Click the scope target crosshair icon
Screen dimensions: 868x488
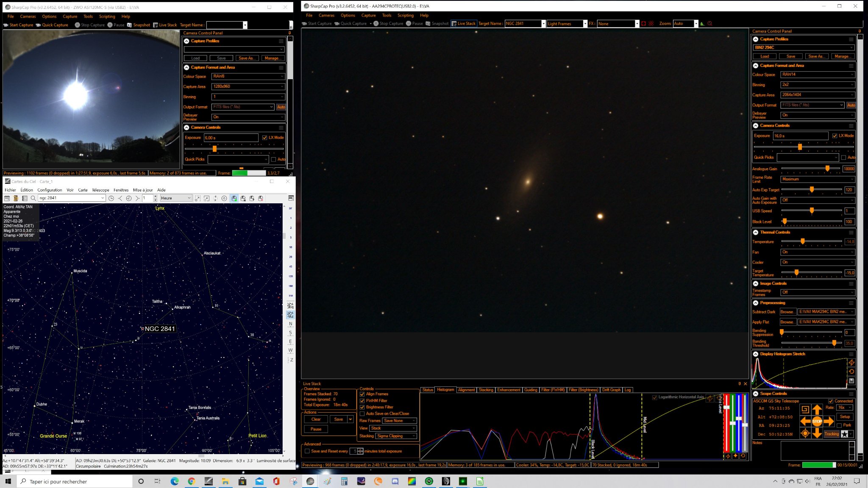(x=805, y=433)
